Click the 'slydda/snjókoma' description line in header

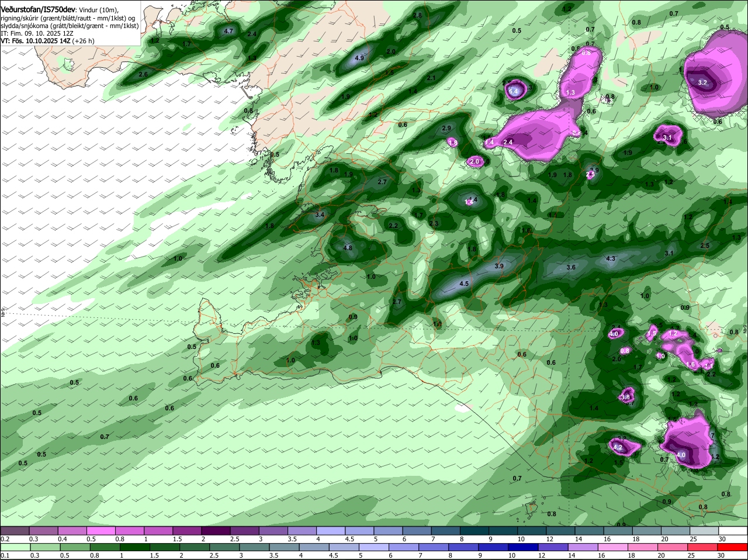click(x=70, y=26)
